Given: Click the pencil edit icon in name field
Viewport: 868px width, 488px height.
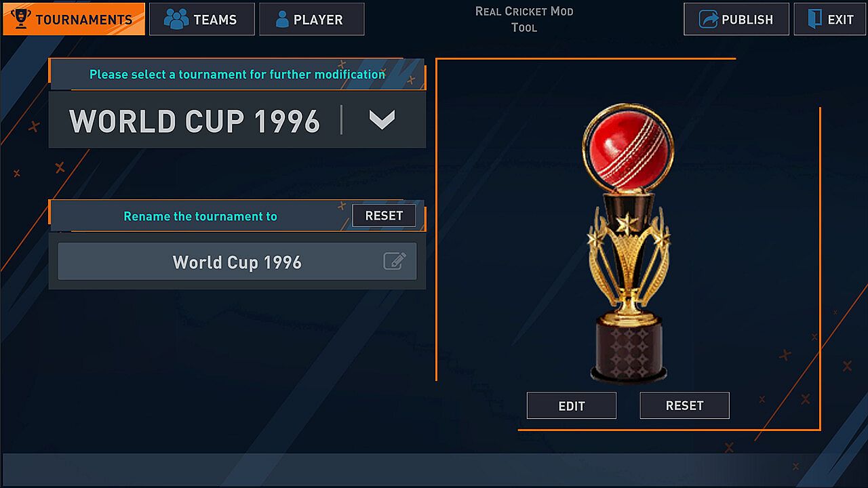Looking at the screenshot, I should tap(395, 261).
